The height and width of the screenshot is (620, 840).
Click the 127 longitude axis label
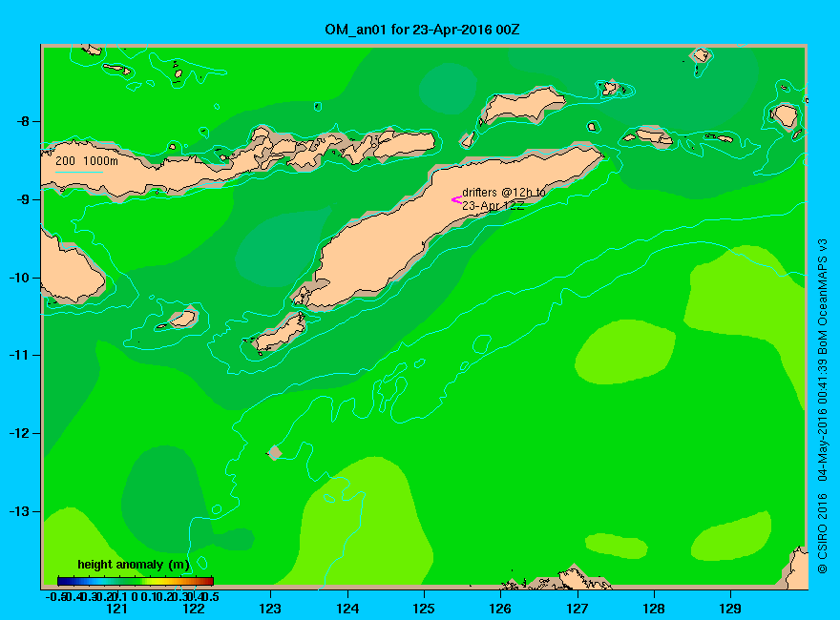[577, 609]
